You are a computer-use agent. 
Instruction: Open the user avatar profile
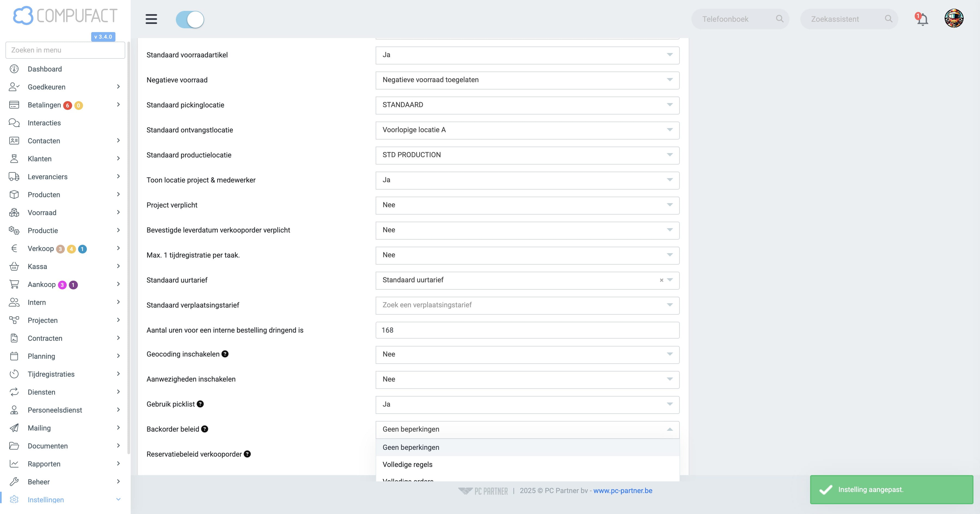coord(954,18)
